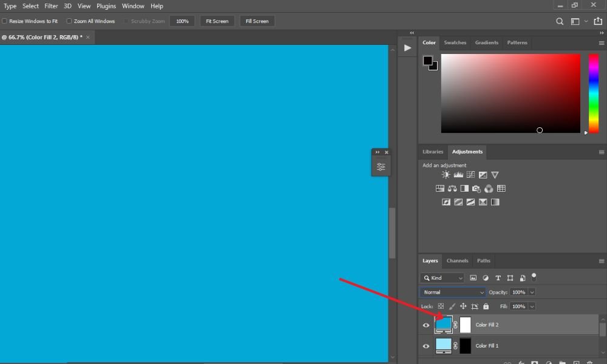The width and height of the screenshot is (607, 364).
Task: Add a Selective Color adjustment
Action: (483, 202)
